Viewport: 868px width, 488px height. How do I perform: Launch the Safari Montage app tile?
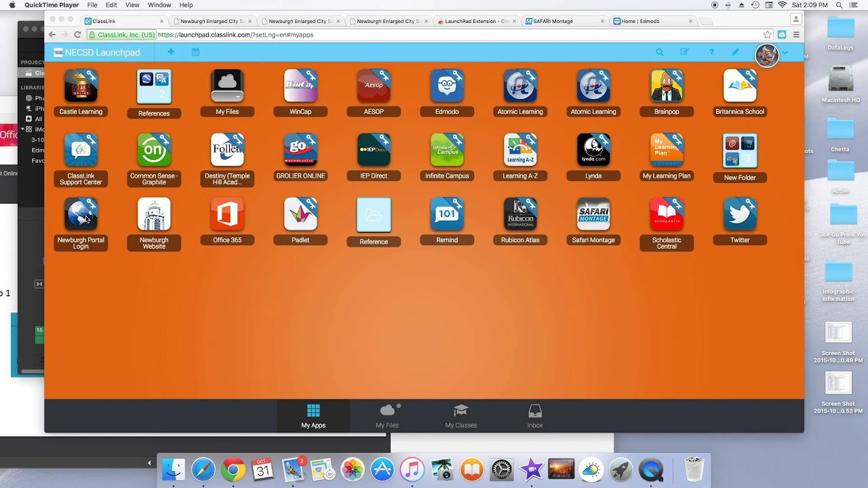tap(593, 214)
